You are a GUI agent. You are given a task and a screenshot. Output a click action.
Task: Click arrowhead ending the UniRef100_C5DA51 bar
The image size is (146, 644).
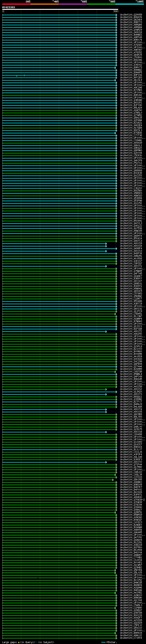[115, 314]
